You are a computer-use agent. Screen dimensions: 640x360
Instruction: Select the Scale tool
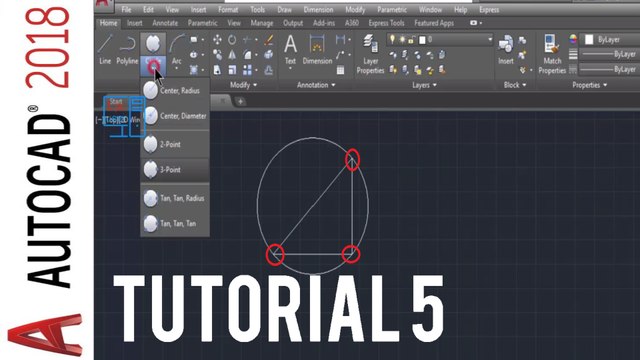(x=232, y=70)
